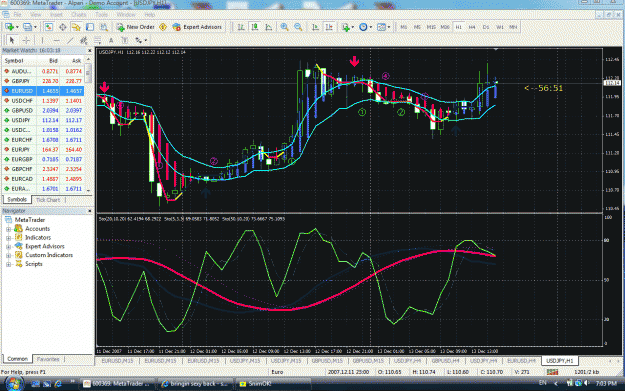Image resolution: width=625 pixels, height=391 pixels.
Task: Select EURUSD row in Market Watch
Action: (43, 91)
